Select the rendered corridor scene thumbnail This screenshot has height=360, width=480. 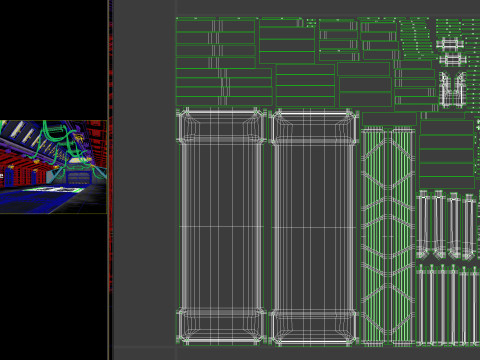click(53, 167)
